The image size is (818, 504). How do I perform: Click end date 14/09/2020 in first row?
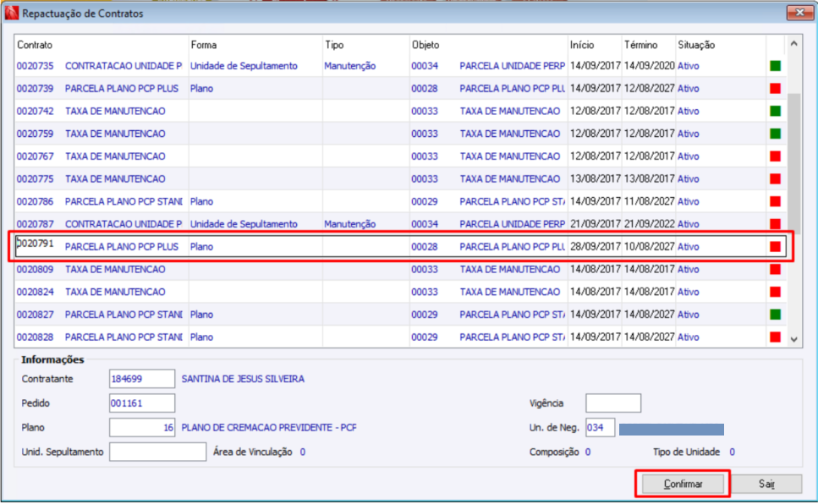click(649, 66)
